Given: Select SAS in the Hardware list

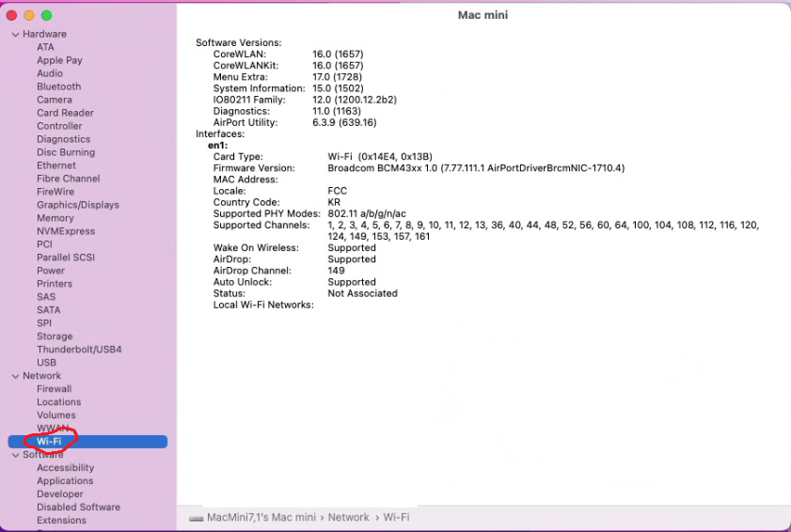Looking at the screenshot, I should click(46, 296).
